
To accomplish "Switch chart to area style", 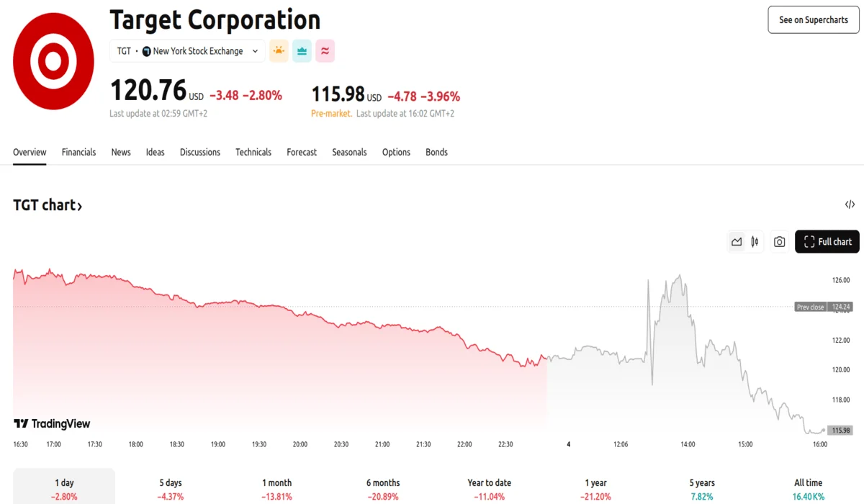I will (737, 242).
